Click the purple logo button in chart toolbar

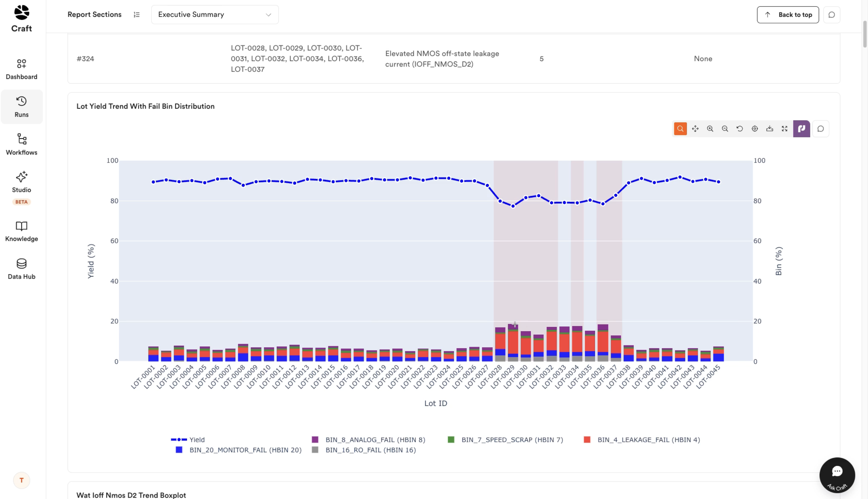click(x=801, y=128)
